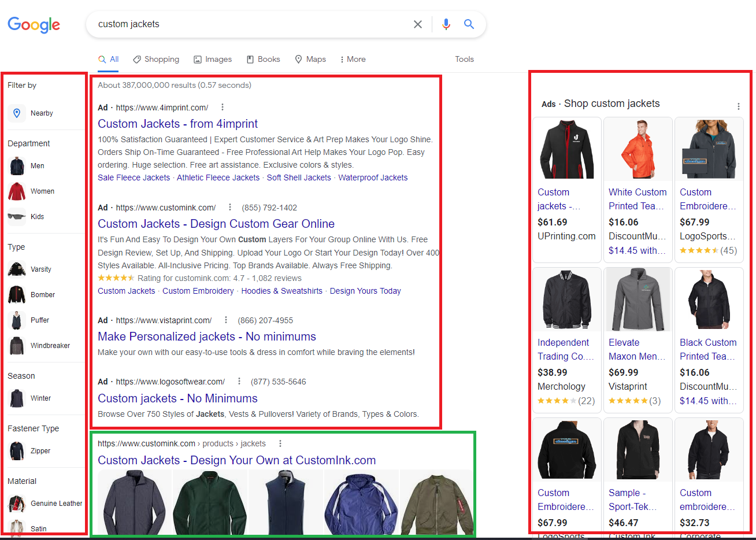Filter results by Nearby location

31,113
